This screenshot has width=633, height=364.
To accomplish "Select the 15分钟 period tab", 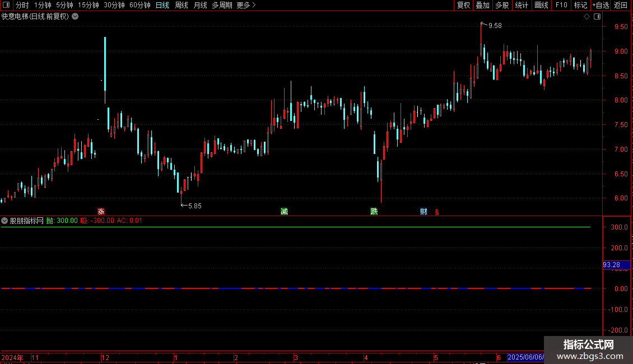I will [x=88, y=5].
